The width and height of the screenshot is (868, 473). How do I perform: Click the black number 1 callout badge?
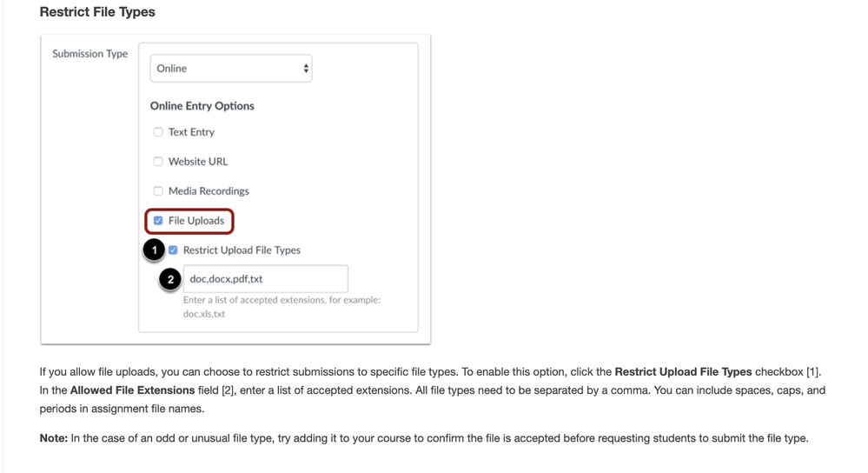155,250
